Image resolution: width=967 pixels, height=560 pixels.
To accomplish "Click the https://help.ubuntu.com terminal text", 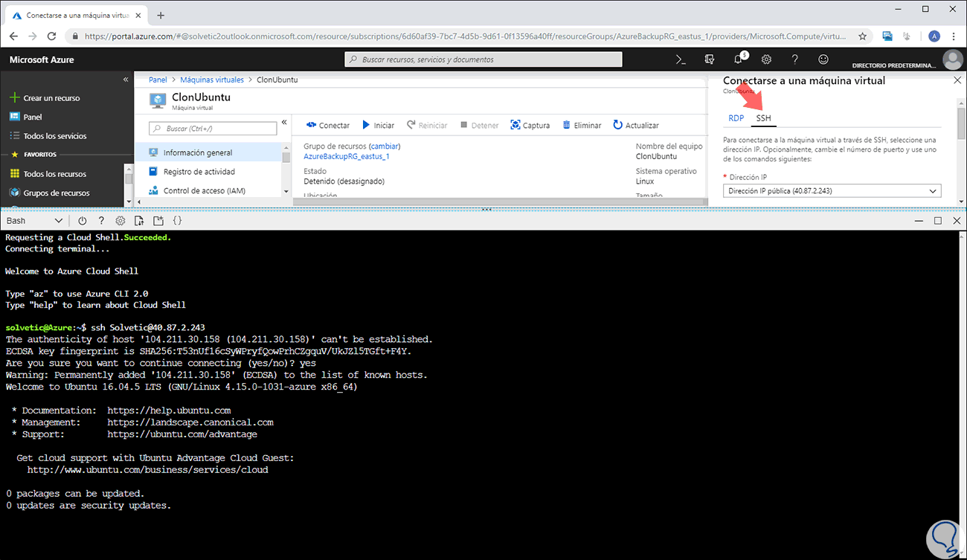I will [169, 411].
